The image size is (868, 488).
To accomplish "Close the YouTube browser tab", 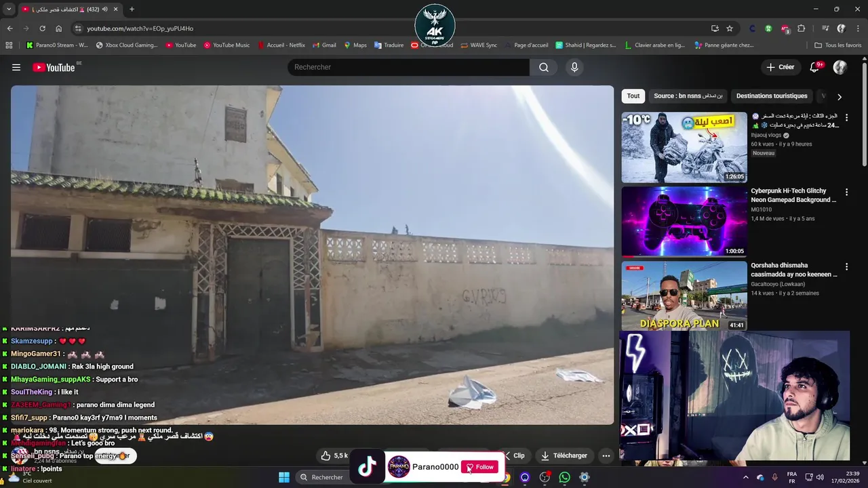I will [115, 9].
